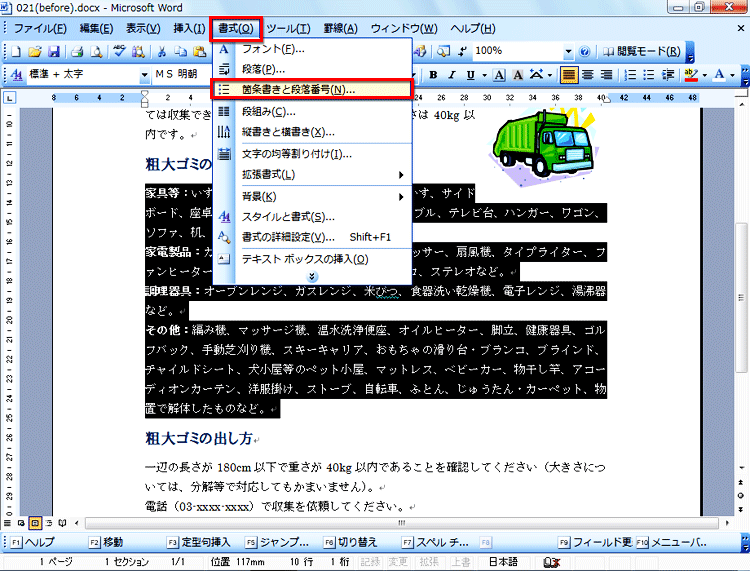
Task: Click the font name box MS 明朝
Action: click(x=182, y=75)
